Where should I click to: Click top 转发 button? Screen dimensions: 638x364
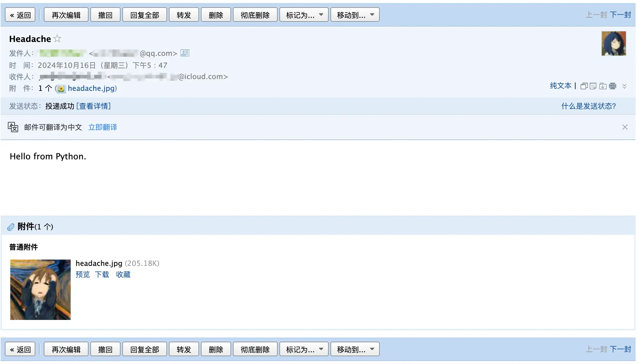(184, 15)
